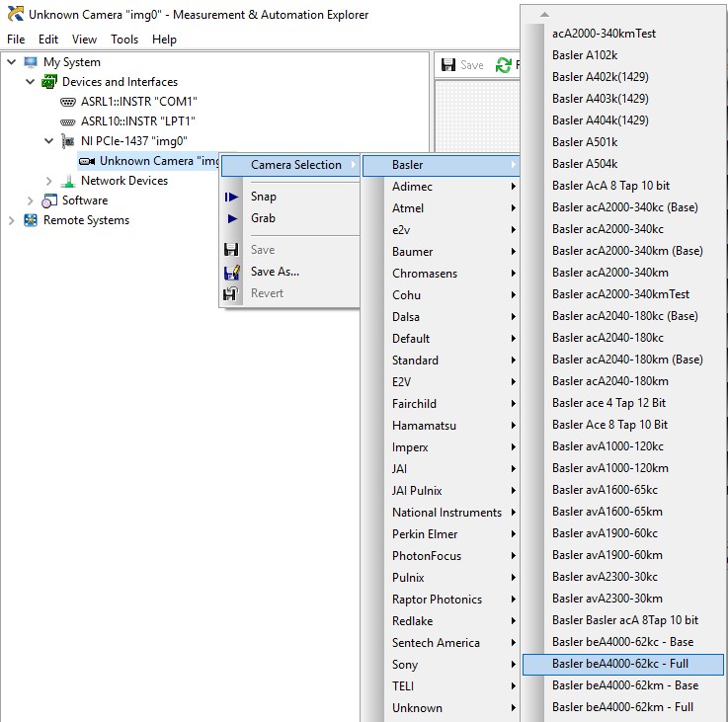The image size is (728, 722).
Task: Click the Revert icon in context menu
Action: tap(231, 293)
